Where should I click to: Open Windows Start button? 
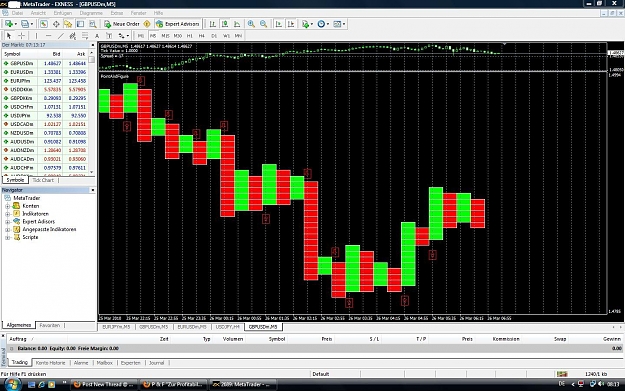[x=12, y=385]
